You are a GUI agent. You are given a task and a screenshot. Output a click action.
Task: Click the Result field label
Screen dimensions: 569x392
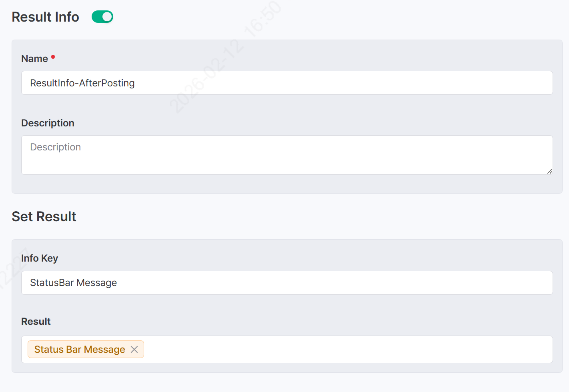tap(36, 322)
